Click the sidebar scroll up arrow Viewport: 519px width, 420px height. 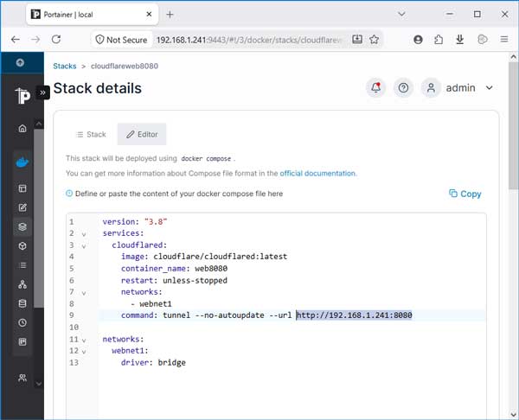click(x=39, y=124)
